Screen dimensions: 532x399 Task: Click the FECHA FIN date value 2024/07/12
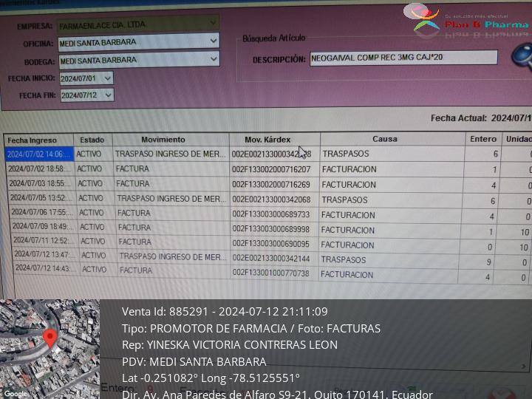pos(79,95)
